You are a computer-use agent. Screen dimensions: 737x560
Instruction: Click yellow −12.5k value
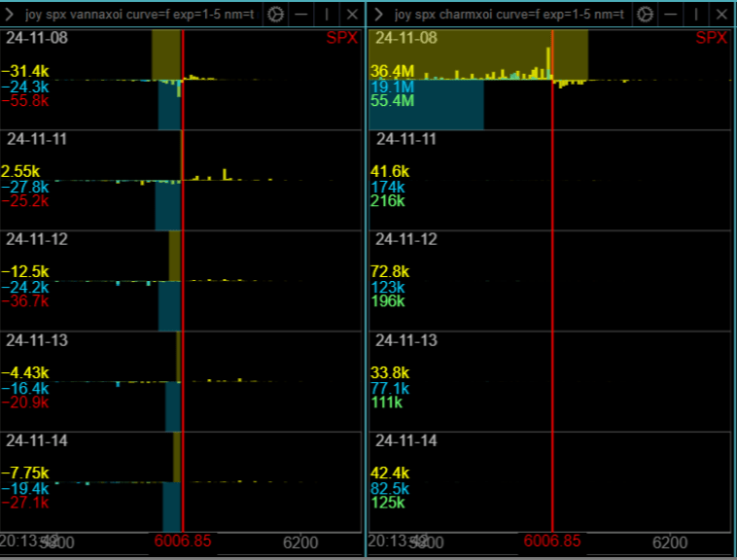25,272
